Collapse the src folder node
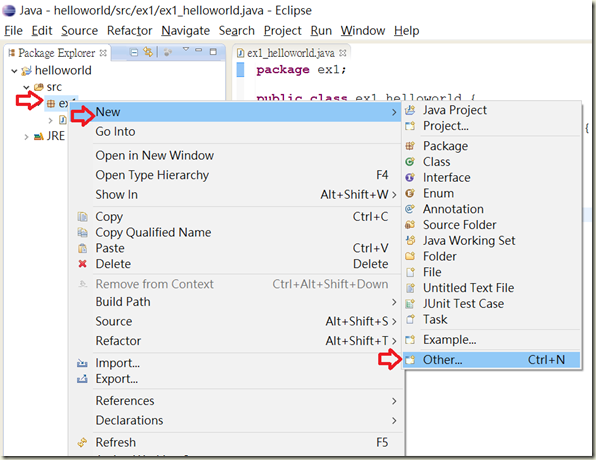The width and height of the screenshot is (596, 460). (26, 87)
